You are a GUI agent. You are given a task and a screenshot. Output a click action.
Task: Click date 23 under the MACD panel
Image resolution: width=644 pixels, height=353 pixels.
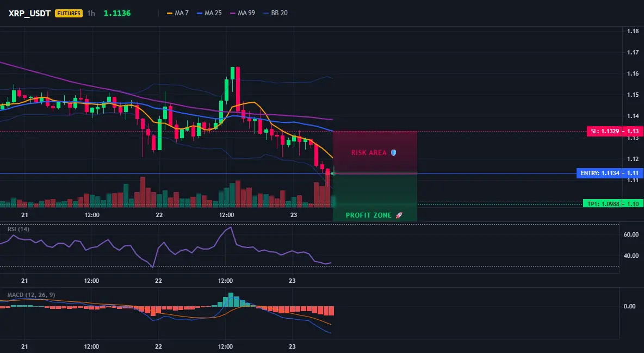click(292, 346)
